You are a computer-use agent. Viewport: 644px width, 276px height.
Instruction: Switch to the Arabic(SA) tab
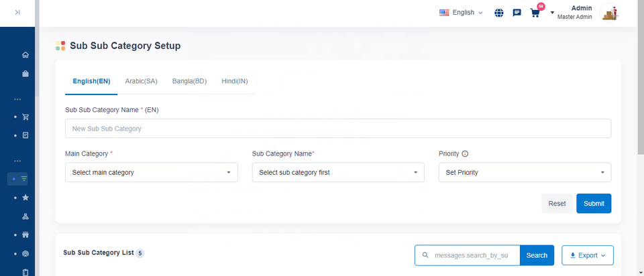(x=141, y=81)
